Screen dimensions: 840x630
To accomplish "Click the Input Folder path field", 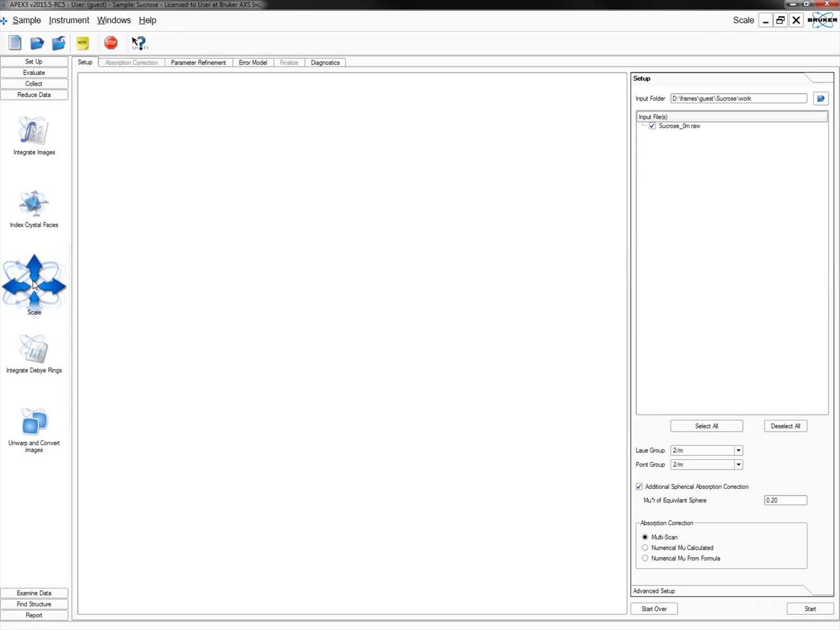I will [x=739, y=98].
